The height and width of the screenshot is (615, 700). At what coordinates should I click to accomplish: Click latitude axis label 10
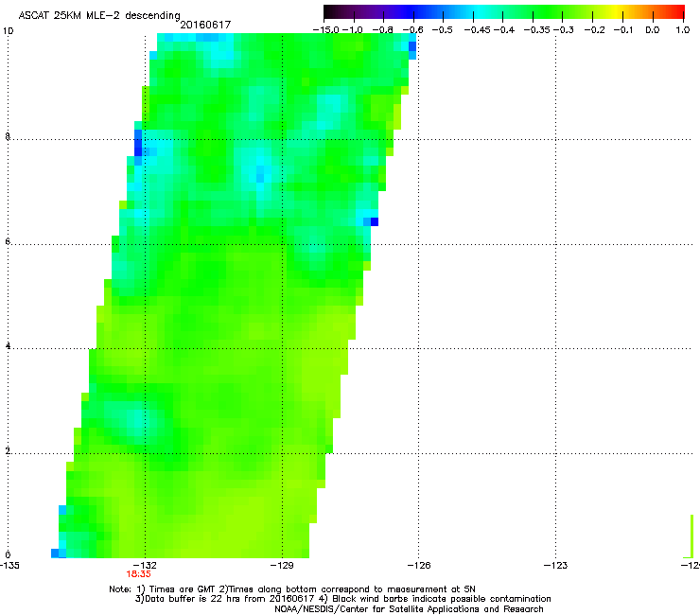click(x=8, y=31)
